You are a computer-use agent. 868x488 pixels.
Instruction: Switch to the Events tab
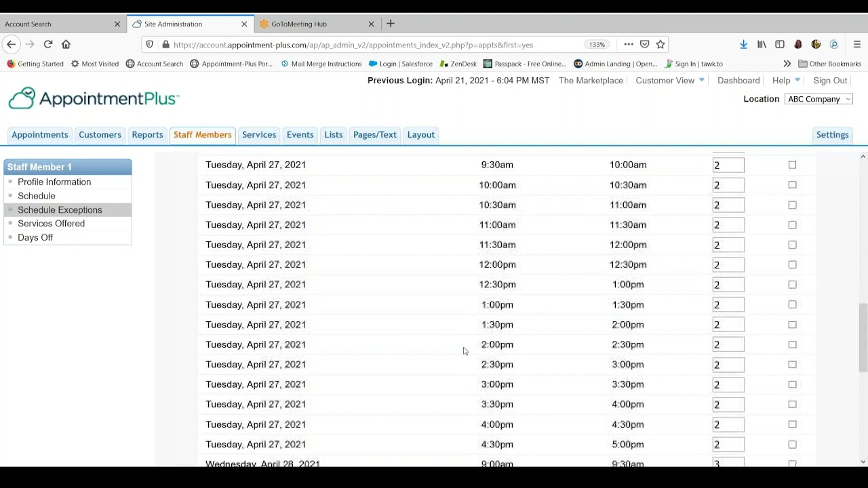click(x=300, y=135)
